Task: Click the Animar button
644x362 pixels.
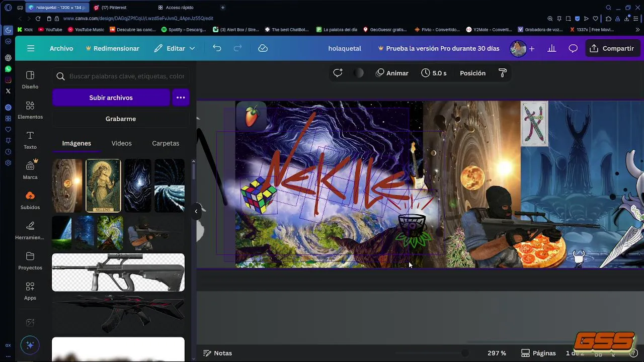Action: 392,73
